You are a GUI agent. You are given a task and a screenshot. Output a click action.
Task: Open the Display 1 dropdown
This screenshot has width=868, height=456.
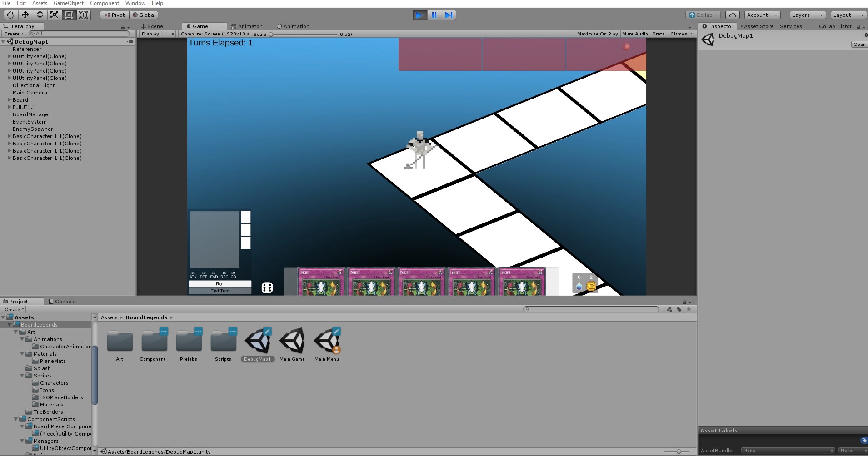coord(157,34)
